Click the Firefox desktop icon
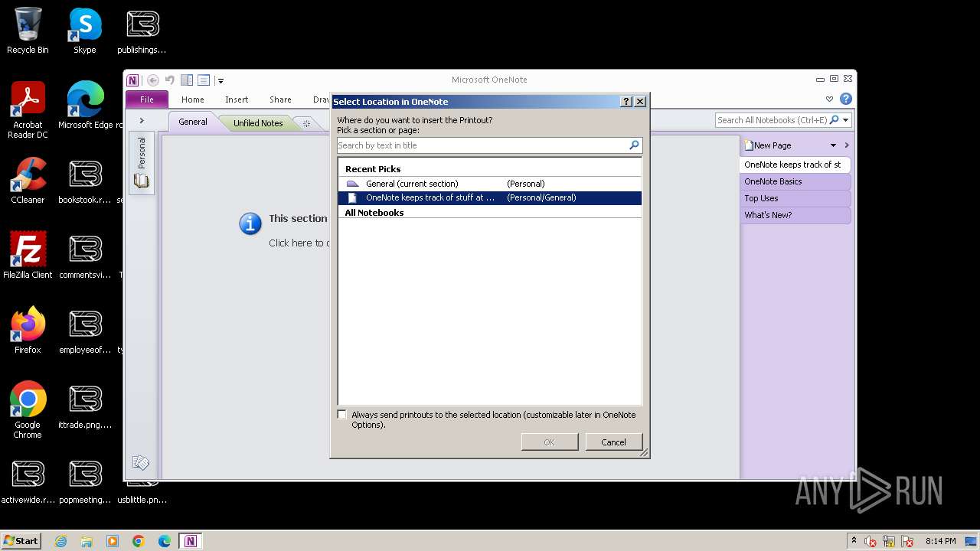980x551 pixels. coord(28,331)
